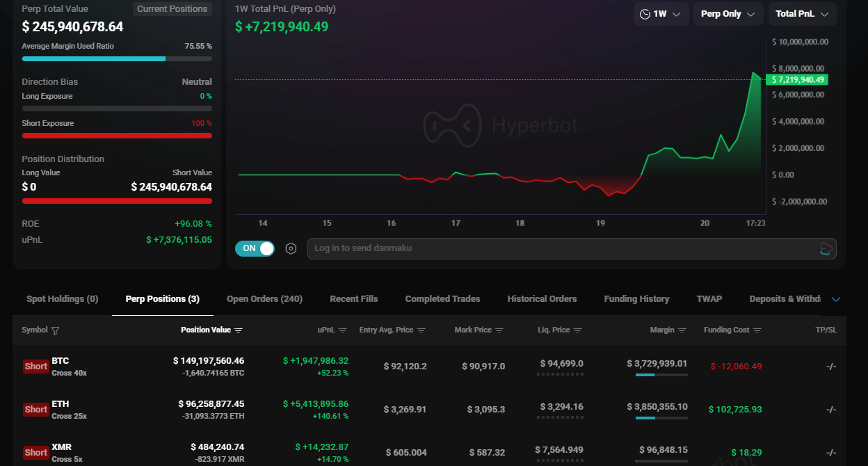Expand more tabs chevron after Deposits
This screenshot has height=466, width=868.
tap(836, 299)
